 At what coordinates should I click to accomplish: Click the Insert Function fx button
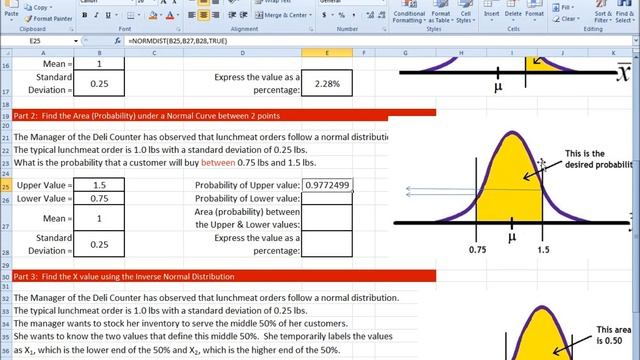coord(118,41)
